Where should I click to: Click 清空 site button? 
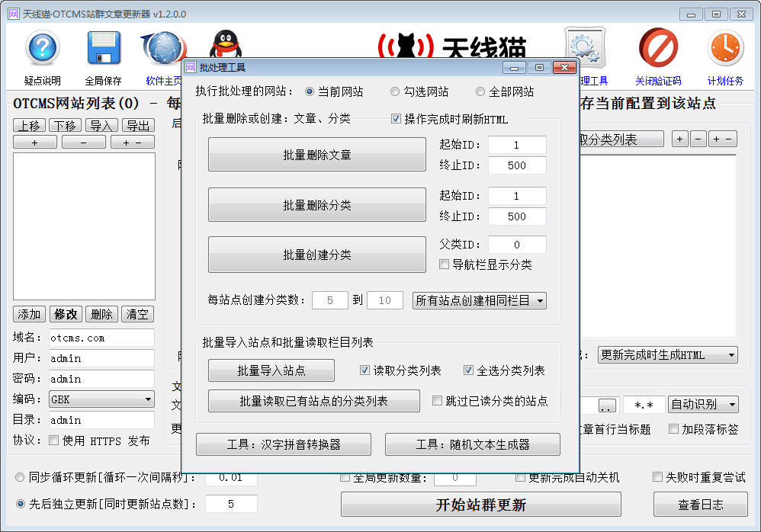pyautogui.click(x=137, y=314)
